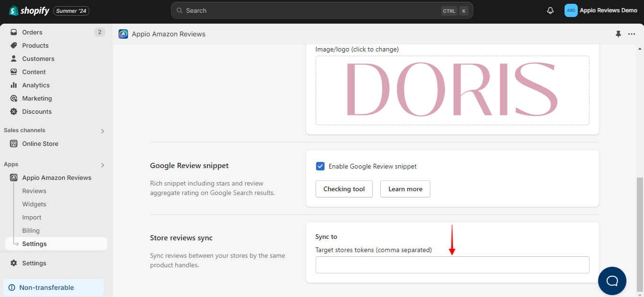The height and width of the screenshot is (297, 644).
Task: Click the Marketing target icon
Action: 14,98
